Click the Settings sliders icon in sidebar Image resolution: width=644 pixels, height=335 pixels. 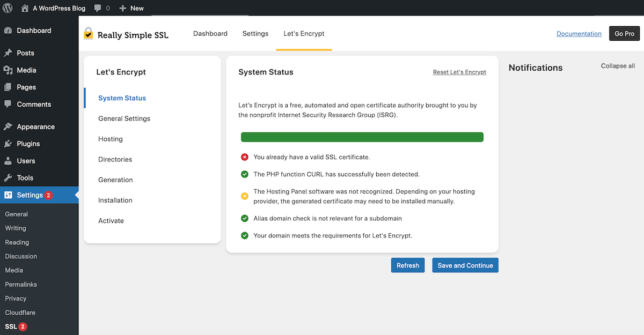[x=8, y=195]
